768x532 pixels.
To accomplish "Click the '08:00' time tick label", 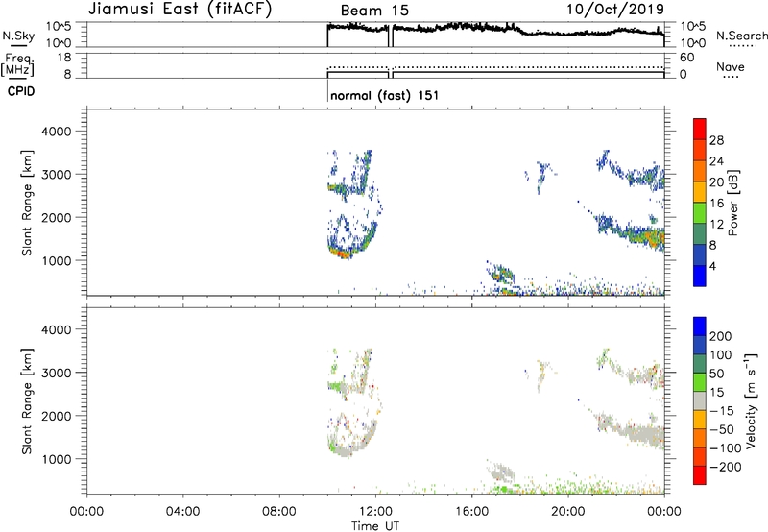I will click(x=279, y=512).
